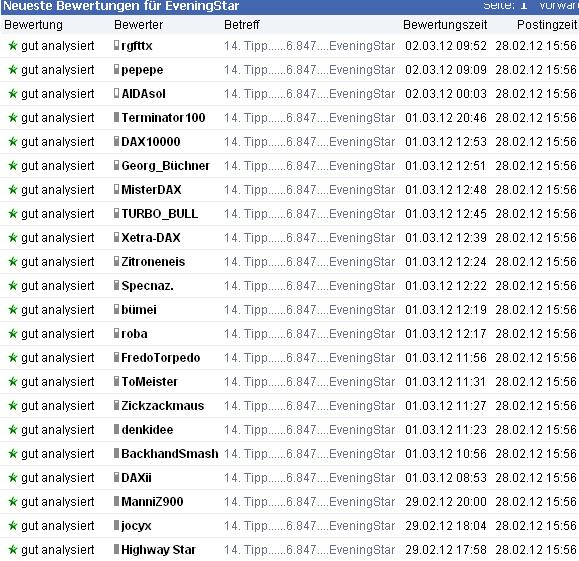Open the Betreff posting link in the BackhandSmash row
The width and height of the screenshot is (579, 561).
pyautogui.click(x=309, y=454)
